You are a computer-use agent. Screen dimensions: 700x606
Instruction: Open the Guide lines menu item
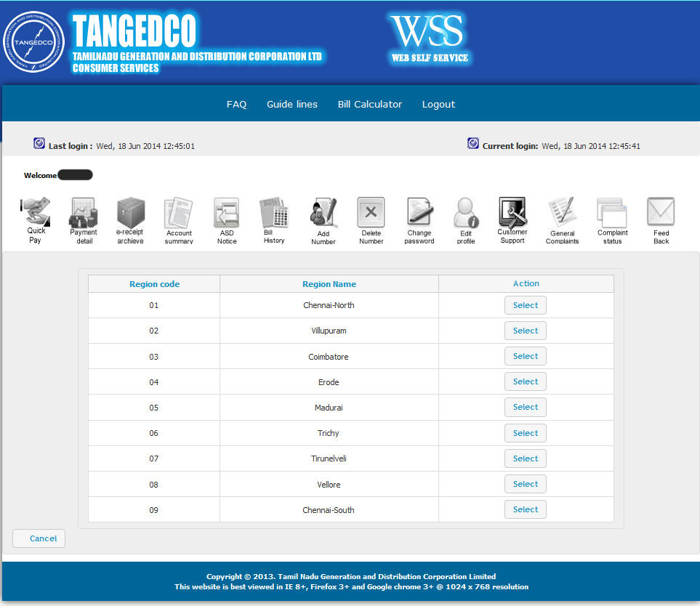pos(292,105)
